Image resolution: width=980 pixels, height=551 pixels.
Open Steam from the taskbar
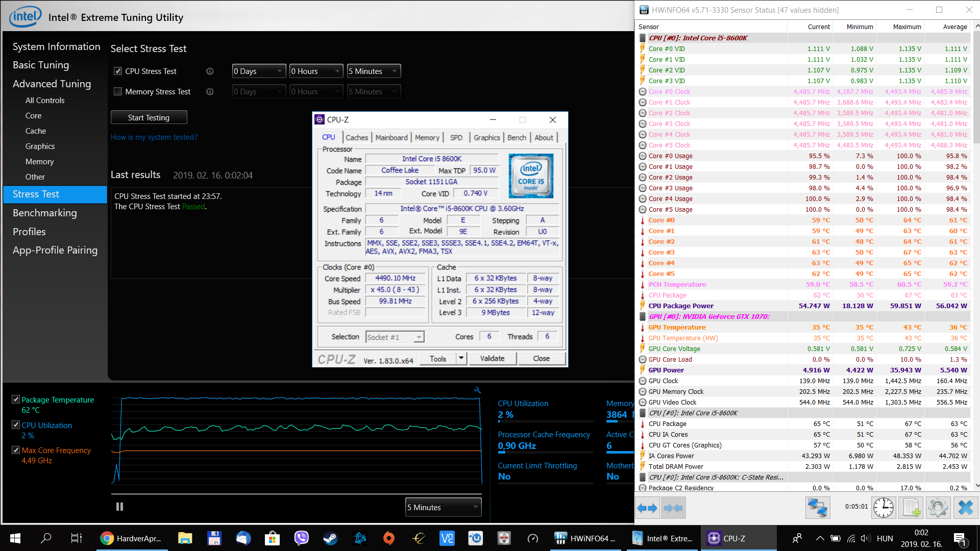[330, 538]
